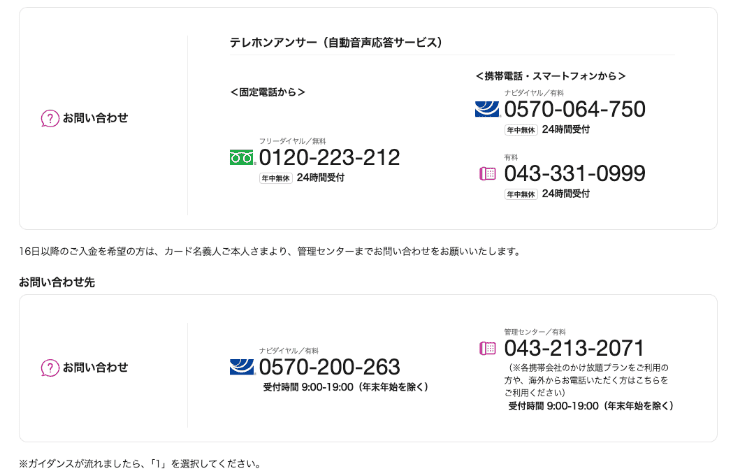Click the お問い合わせ先 section heading
740x475 pixels.
(x=57, y=282)
